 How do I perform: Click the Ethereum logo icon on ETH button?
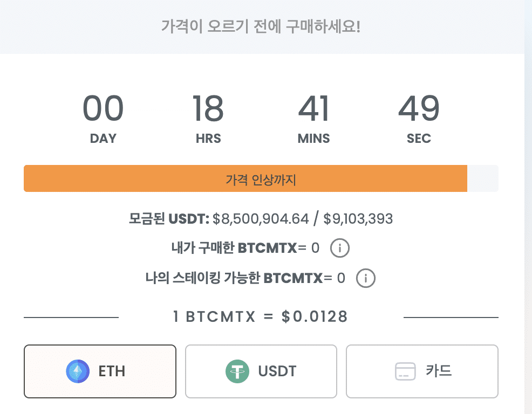coord(78,371)
